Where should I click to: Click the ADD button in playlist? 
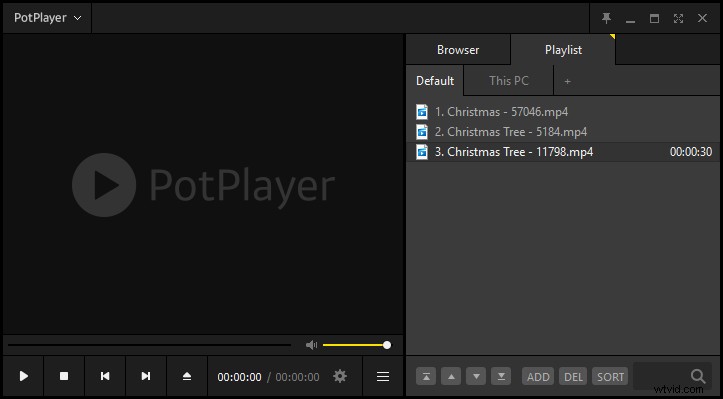coord(538,376)
